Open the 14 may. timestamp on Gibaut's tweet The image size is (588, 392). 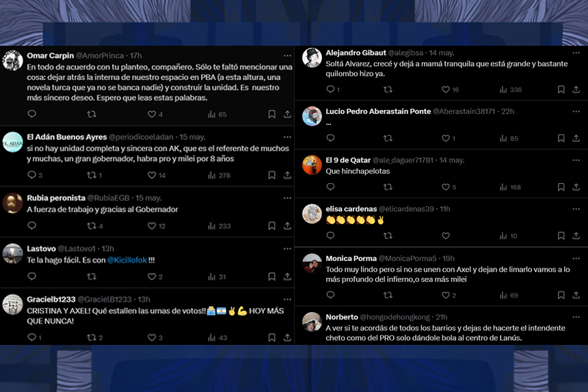pyautogui.click(x=442, y=53)
